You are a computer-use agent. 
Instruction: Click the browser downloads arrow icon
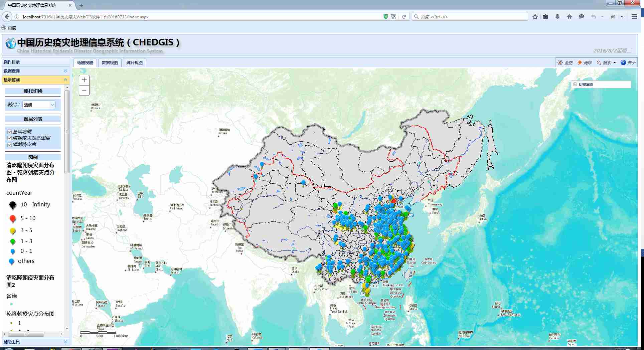click(557, 17)
